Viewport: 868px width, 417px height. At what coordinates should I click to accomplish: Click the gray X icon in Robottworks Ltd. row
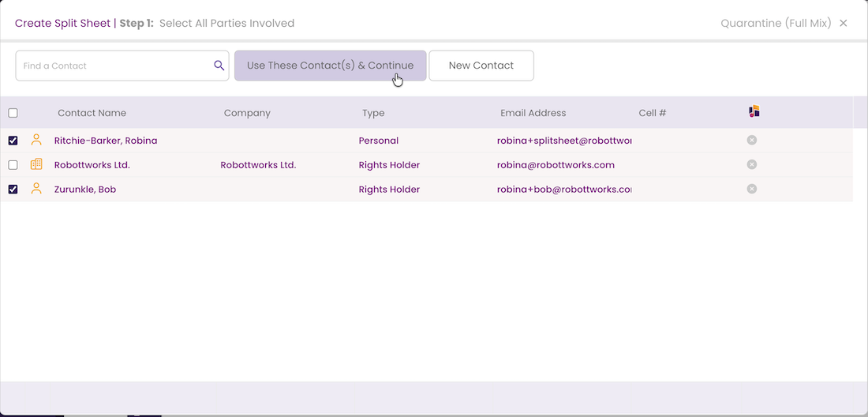752,164
